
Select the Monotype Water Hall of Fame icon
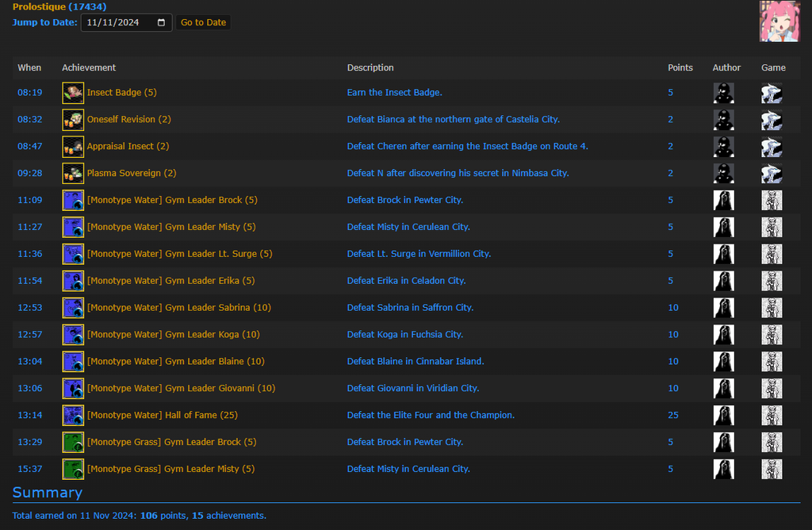point(73,416)
